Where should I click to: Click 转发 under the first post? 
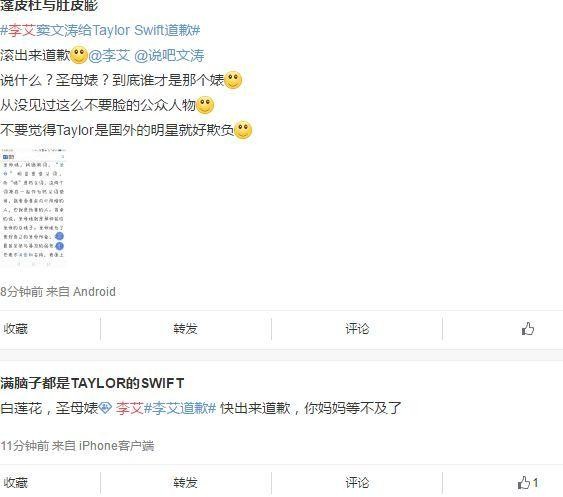coord(185,329)
